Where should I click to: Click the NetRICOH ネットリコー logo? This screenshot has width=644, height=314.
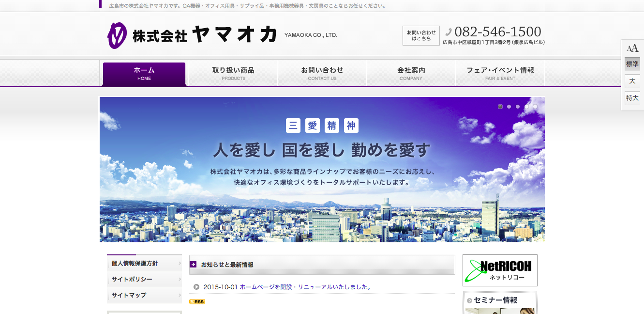click(x=499, y=270)
